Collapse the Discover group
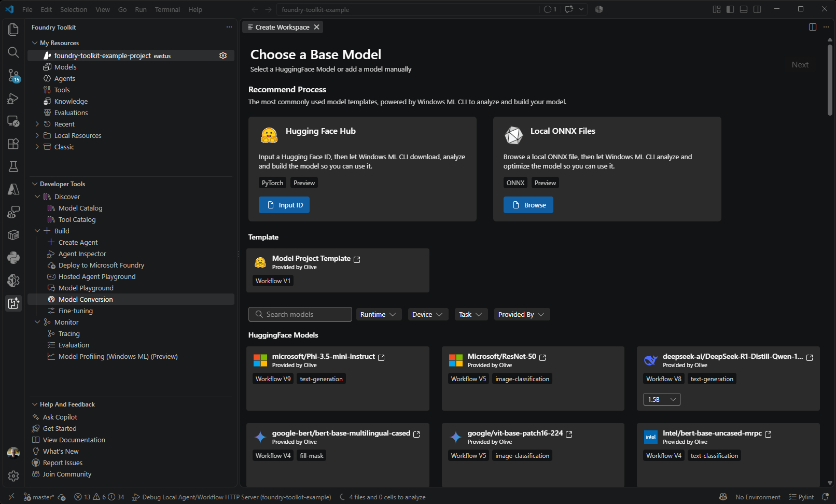The width and height of the screenshot is (836, 504). point(37,197)
